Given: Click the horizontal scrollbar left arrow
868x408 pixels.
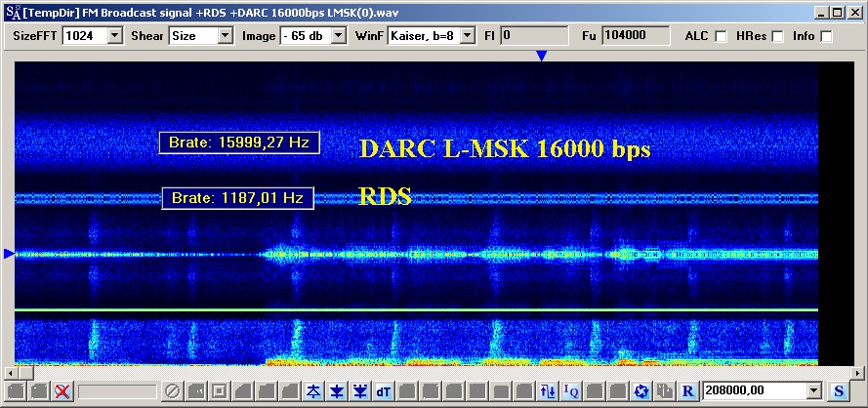Looking at the screenshot, I should pyautogui.click(x=9, y=373).
